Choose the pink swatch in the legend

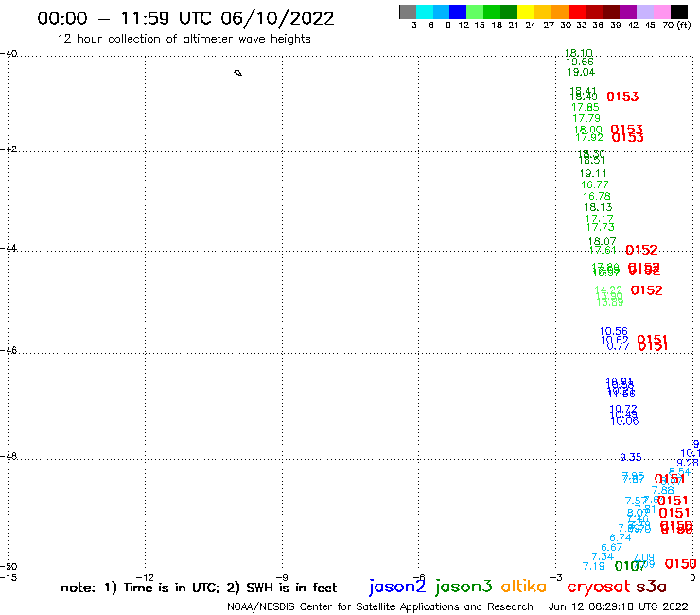tap(661, 11)
